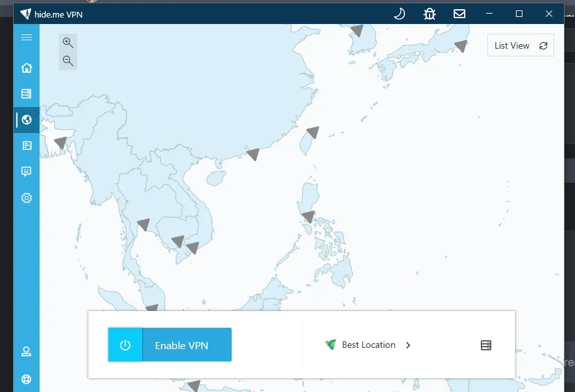Open the server locations list sidebar icon
The image size is (575, 392).
tap(27, 94)
